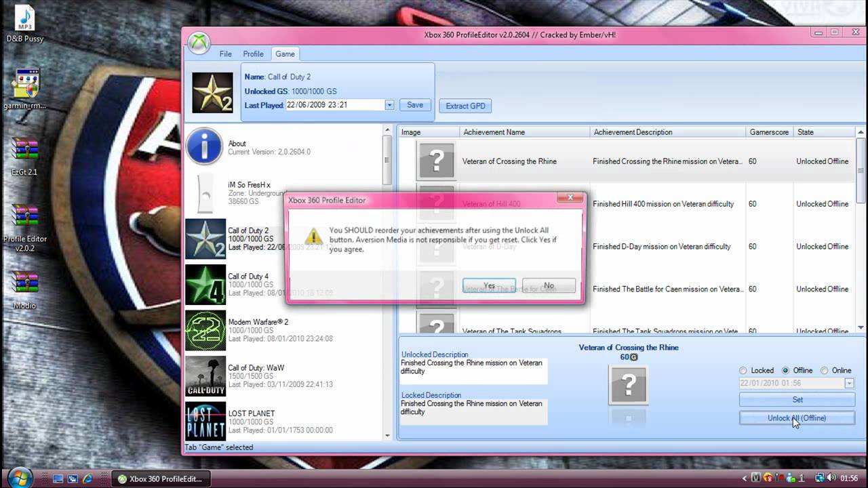Click the Xbox logo application icon
The width and height of the screenshot is (868, 488).
(x=199, y=43)
